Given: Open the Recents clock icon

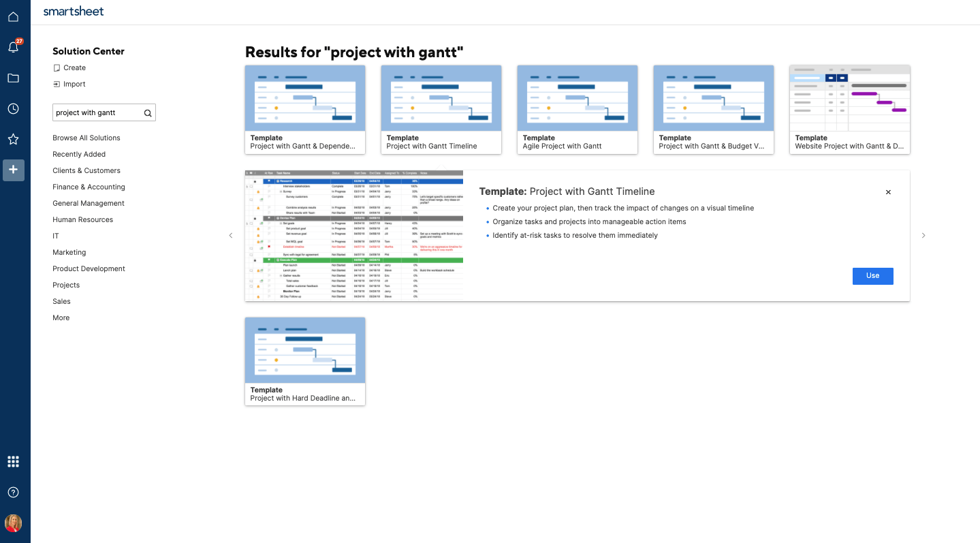Looking at the screenshot, I should [x=13, y=108].
